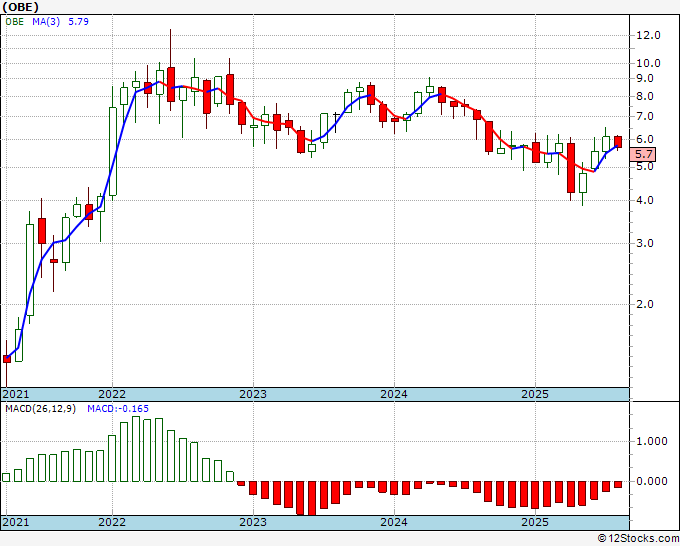Click 2021 on the MACD timeline
680x546 pixels.
[x=16, y=522]
